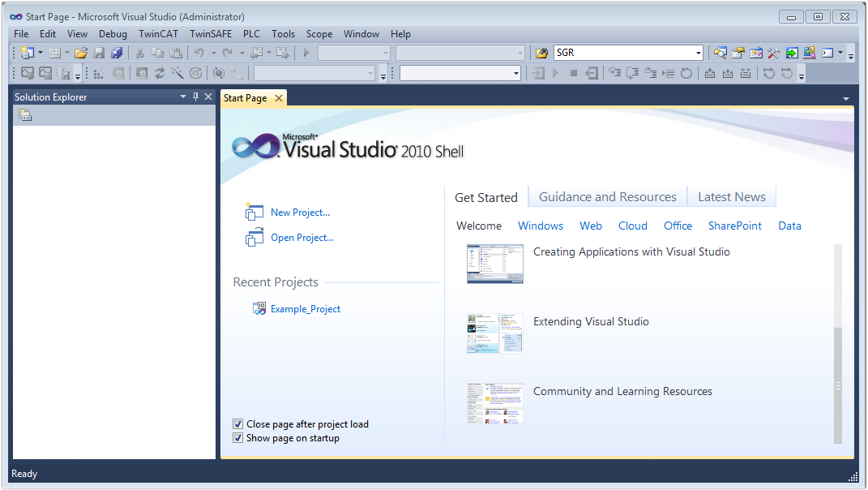The height and width of the screenshot is (490, 868).
Task: Toggle 'Close page after project load' checkbox
Action: [238, 424]
